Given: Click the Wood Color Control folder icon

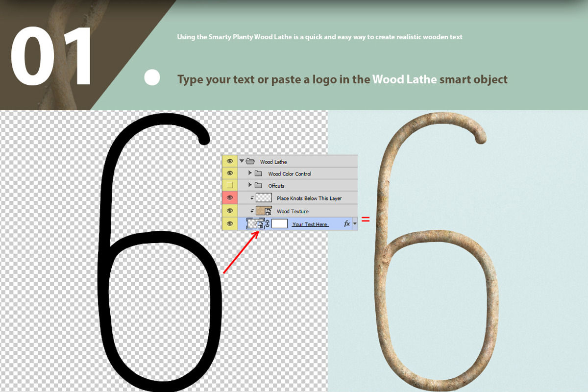Looking at the screenshot, I should 258,173.
